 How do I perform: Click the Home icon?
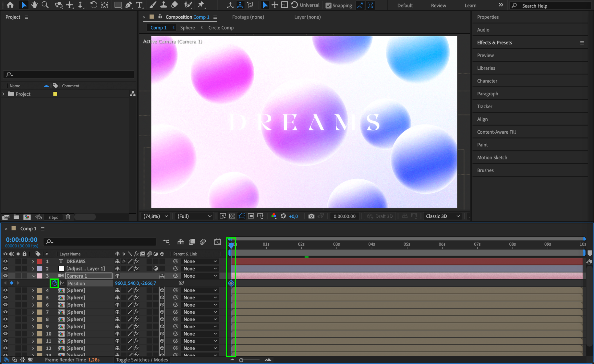pos(10,5)
